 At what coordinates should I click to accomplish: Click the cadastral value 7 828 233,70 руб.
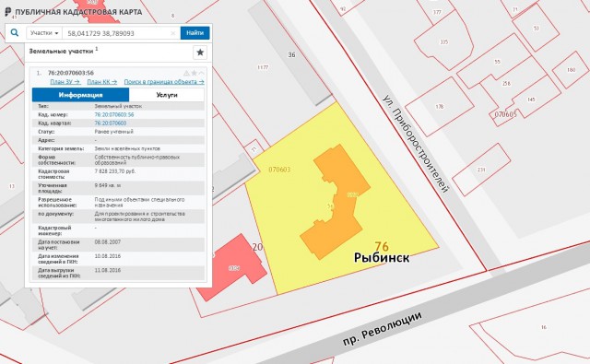tap(114, 171)
